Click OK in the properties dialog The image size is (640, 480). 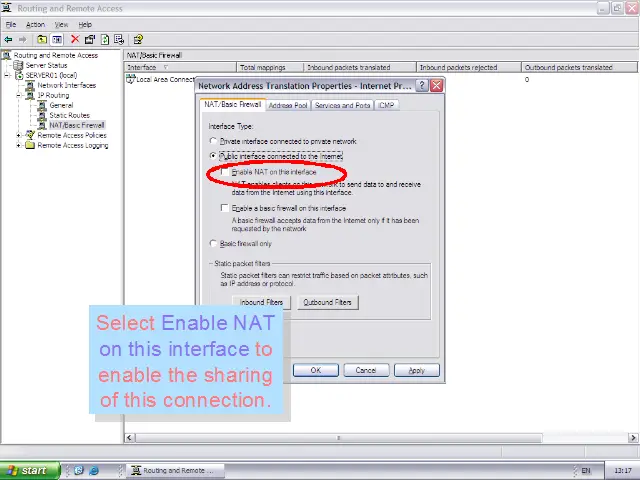(316, 370)
